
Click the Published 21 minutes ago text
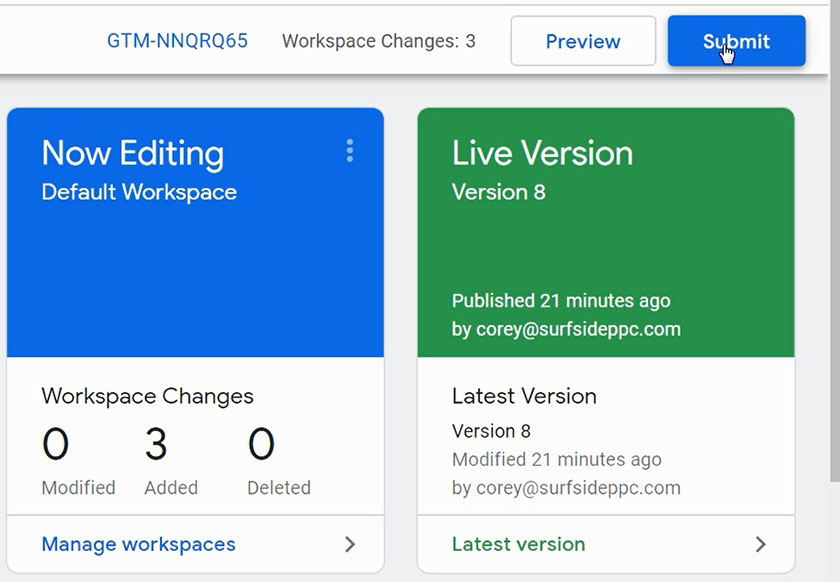(x=561, y=300)
